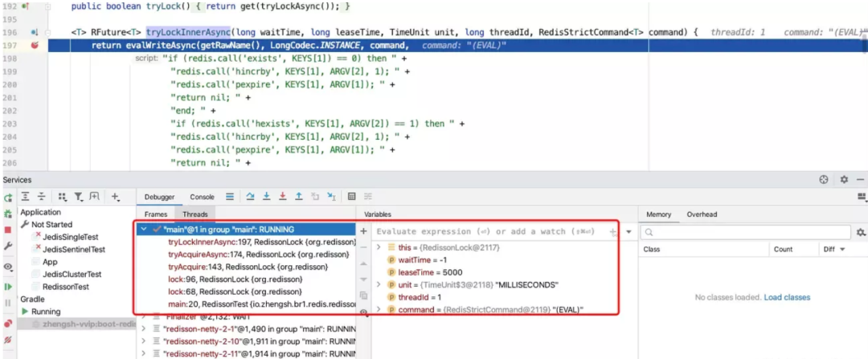Switch to the Overhead tab
This screenshot has width=868, height=359.
[702, 214]
